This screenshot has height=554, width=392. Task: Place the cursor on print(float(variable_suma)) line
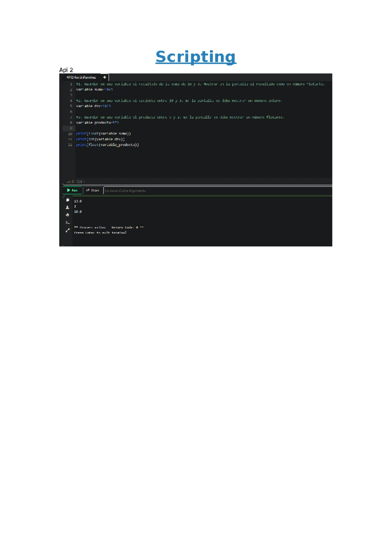coord(103,134)
